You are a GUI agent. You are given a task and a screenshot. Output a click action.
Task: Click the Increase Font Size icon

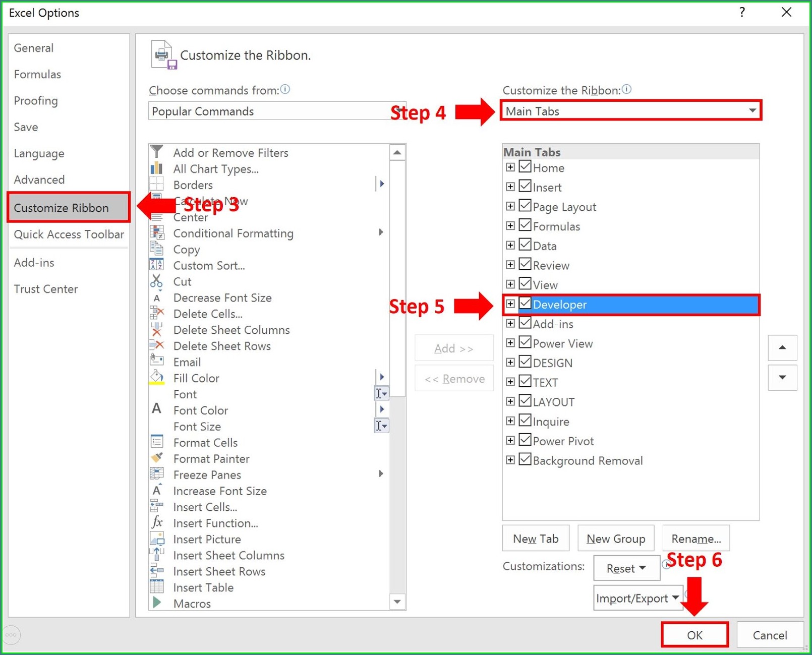coord(157,490)
